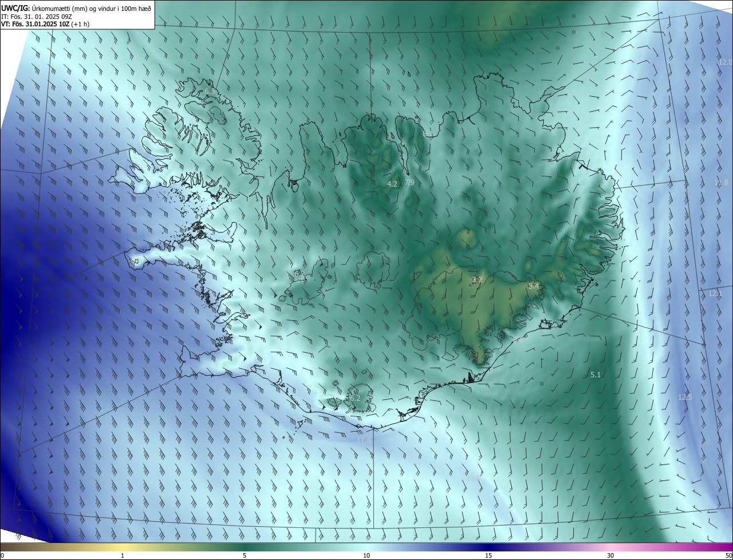Click the yellow colour above tick 1
The width and height of the screenshot is (733, 560).
click(123, 547)
